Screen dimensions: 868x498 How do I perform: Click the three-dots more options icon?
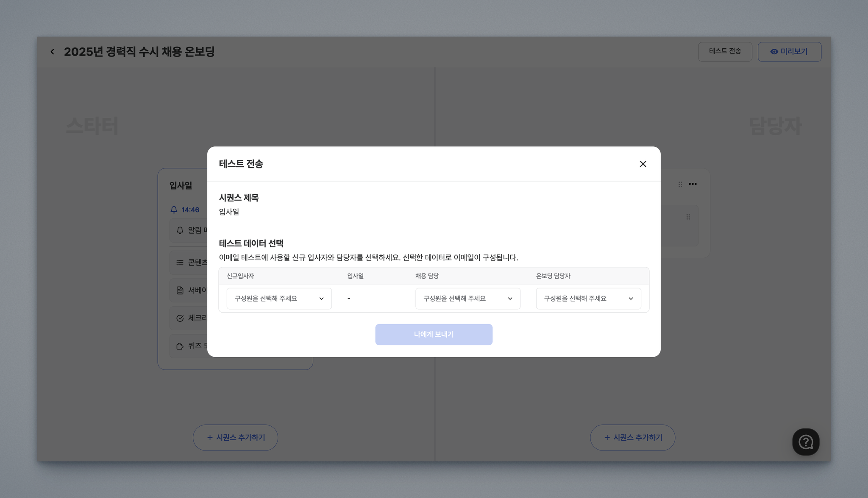click(693, 184)
